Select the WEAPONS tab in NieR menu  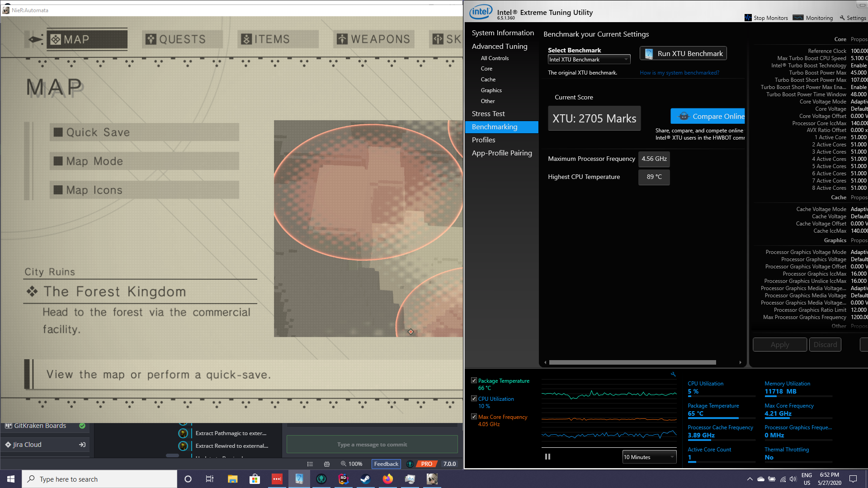[373, 39]
